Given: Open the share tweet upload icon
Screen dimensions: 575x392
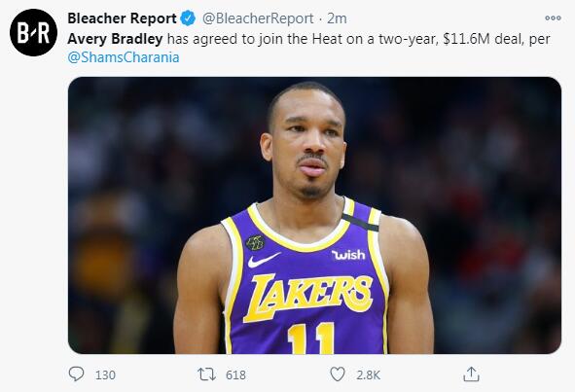Looking at the screenshot, I should (471, 374).
